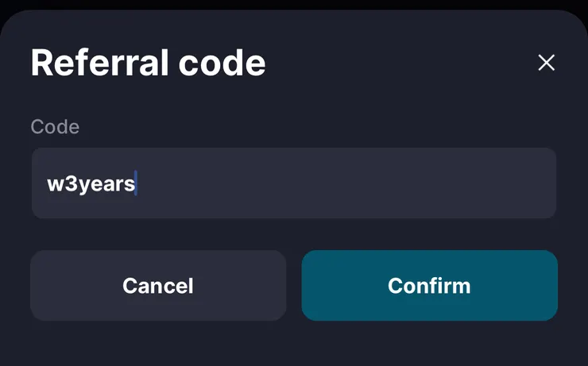Cancel entering the referral code
588x366 pixels.
[x=158, y=286]
